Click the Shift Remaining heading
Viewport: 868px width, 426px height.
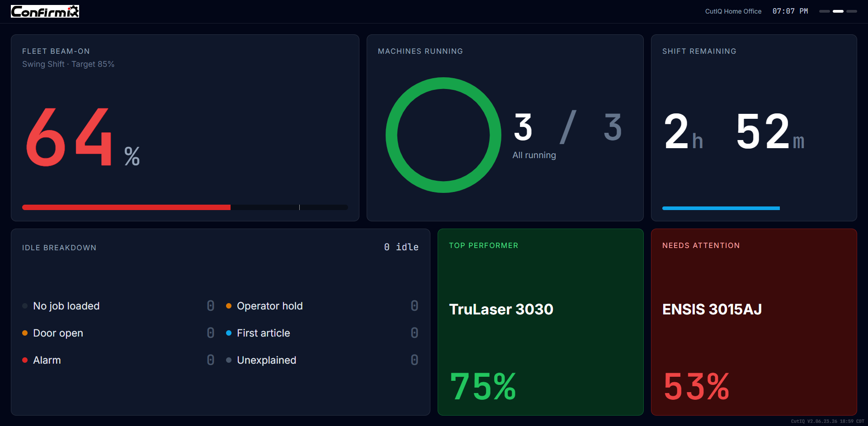tap(699, 51)
